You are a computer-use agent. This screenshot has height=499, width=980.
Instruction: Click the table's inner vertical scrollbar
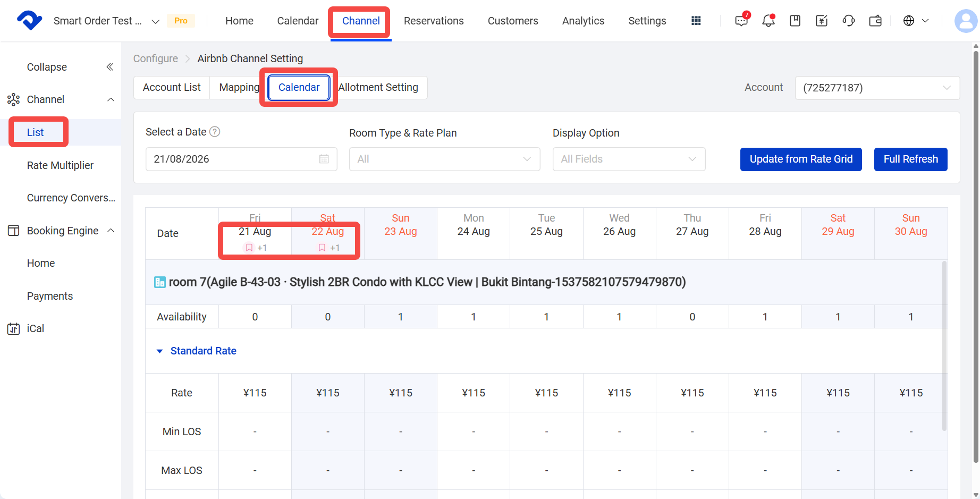tap(944, 345)
